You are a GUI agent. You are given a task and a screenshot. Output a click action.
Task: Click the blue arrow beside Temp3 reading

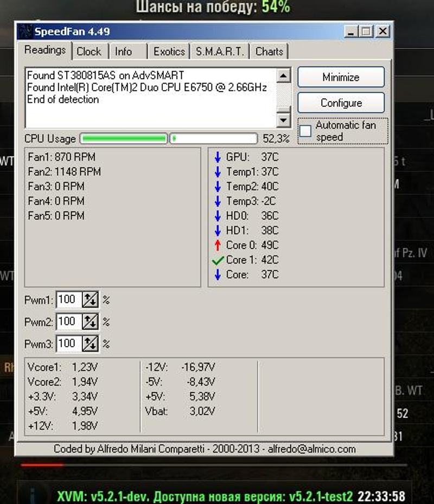[x=218, y=201]
